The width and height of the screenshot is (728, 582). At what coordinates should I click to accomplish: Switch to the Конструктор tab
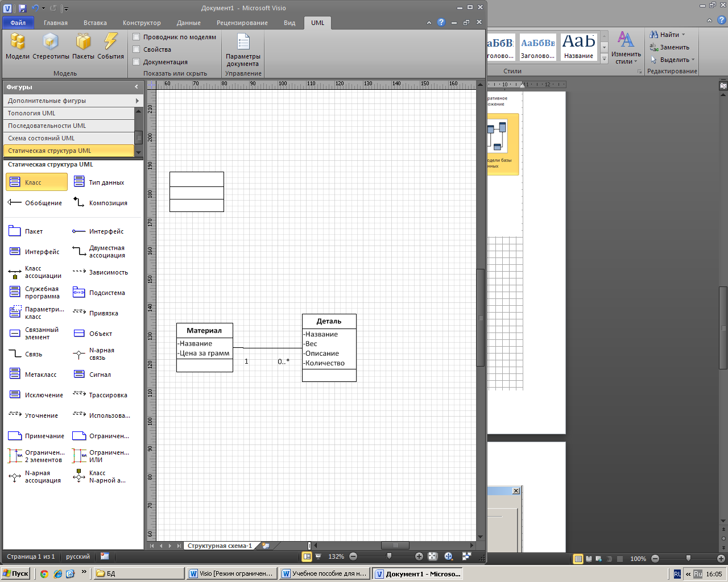point(142,23)
